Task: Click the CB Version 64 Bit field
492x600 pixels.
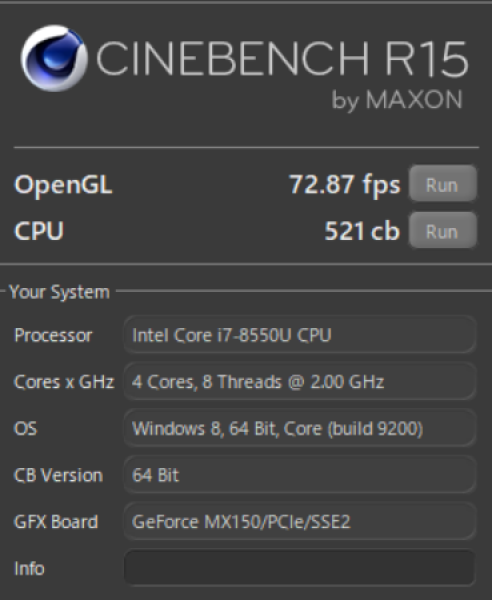Action: (x=300, y=475)
